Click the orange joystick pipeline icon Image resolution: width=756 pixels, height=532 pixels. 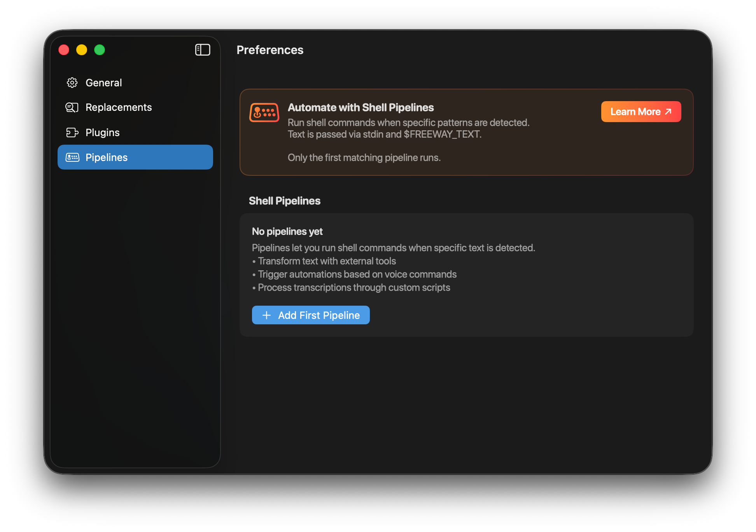point(264,112)
